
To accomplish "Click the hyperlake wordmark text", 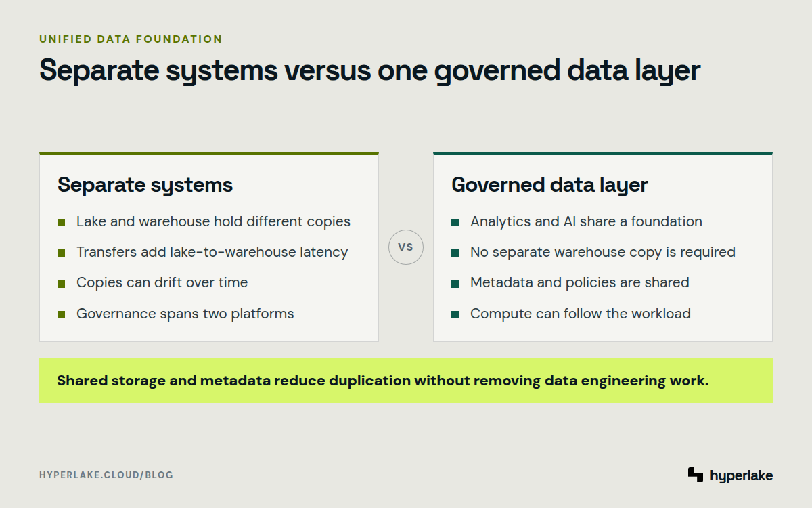I will tap(741, 475).
